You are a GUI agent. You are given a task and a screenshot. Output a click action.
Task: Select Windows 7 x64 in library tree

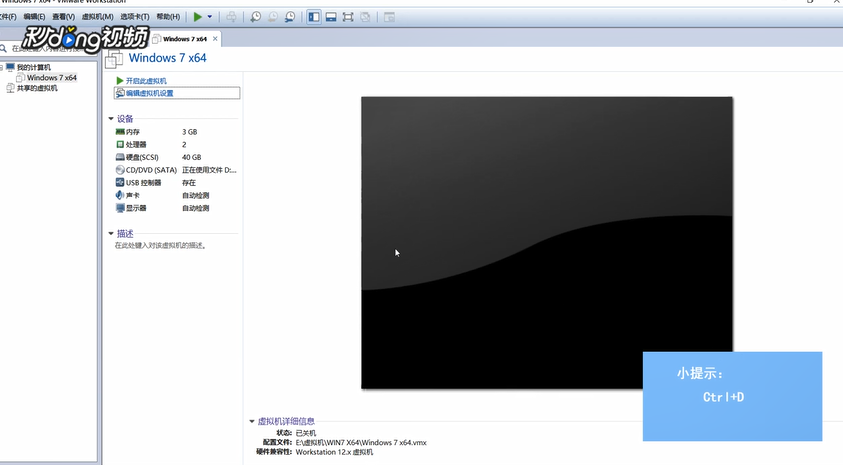click(52, 78)
